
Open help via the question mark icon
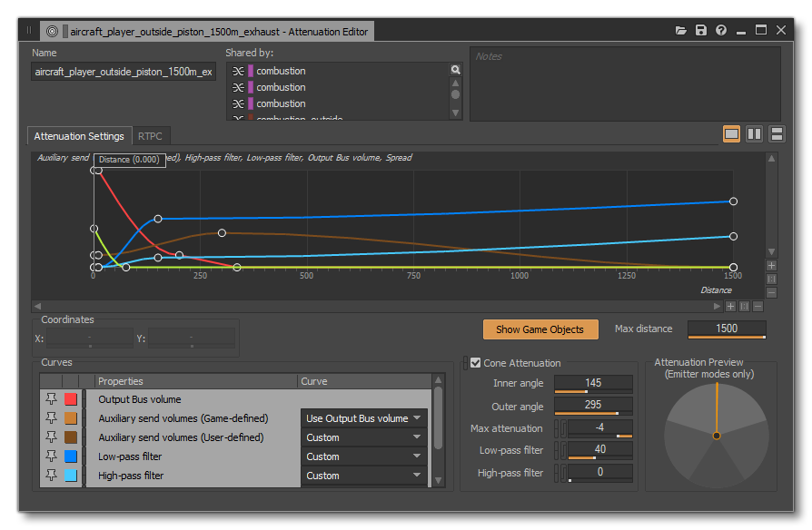721,30
